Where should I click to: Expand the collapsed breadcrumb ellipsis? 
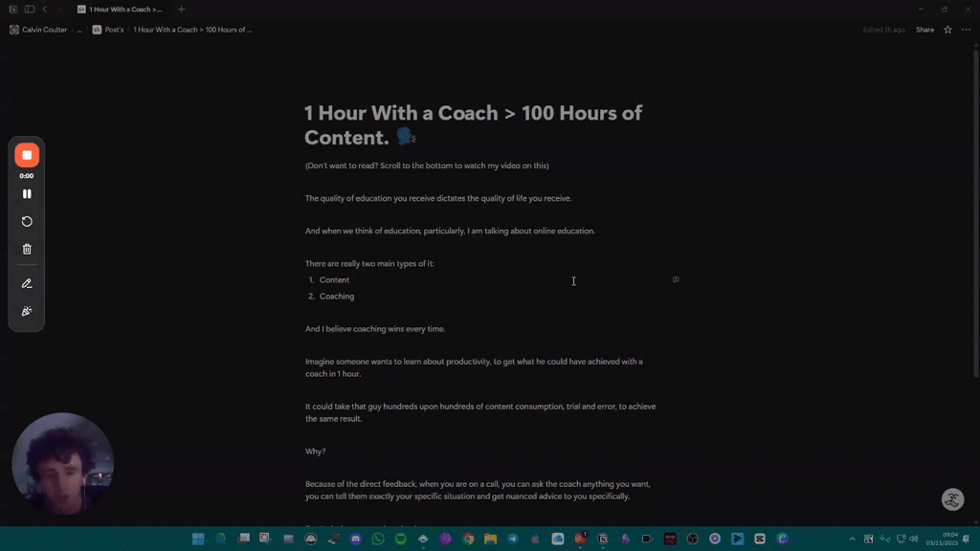tap(79, 30)
